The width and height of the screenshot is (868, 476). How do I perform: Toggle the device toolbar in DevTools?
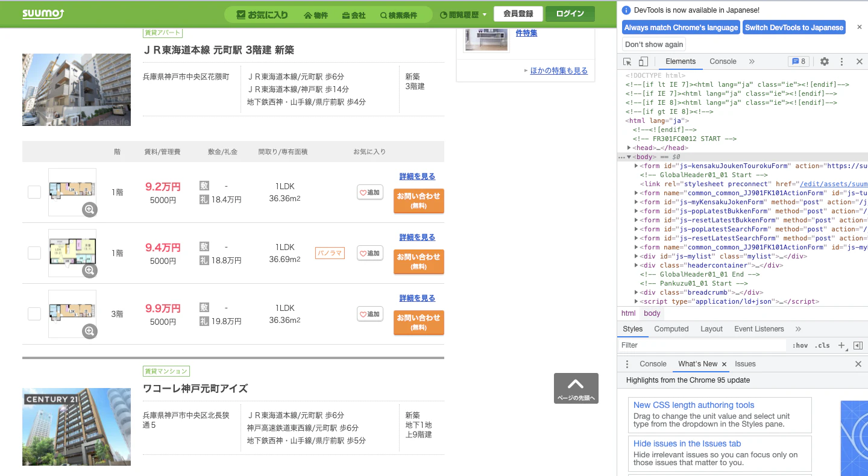click(643, 61)
